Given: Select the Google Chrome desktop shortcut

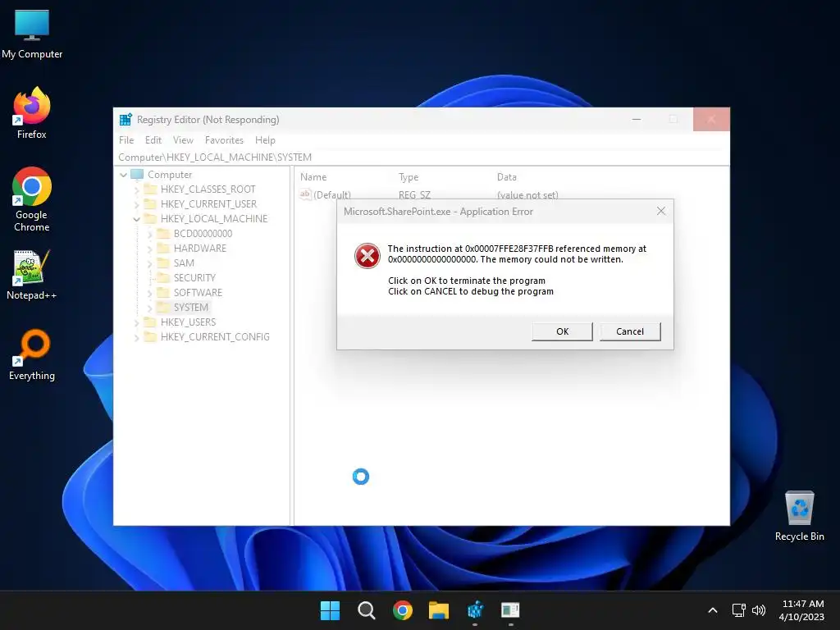Looking at the screenshot, I should click(x=32, y=199).
